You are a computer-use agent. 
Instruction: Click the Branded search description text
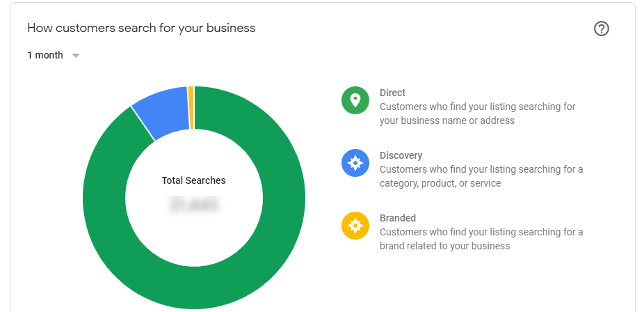click(x=481, y=239)
